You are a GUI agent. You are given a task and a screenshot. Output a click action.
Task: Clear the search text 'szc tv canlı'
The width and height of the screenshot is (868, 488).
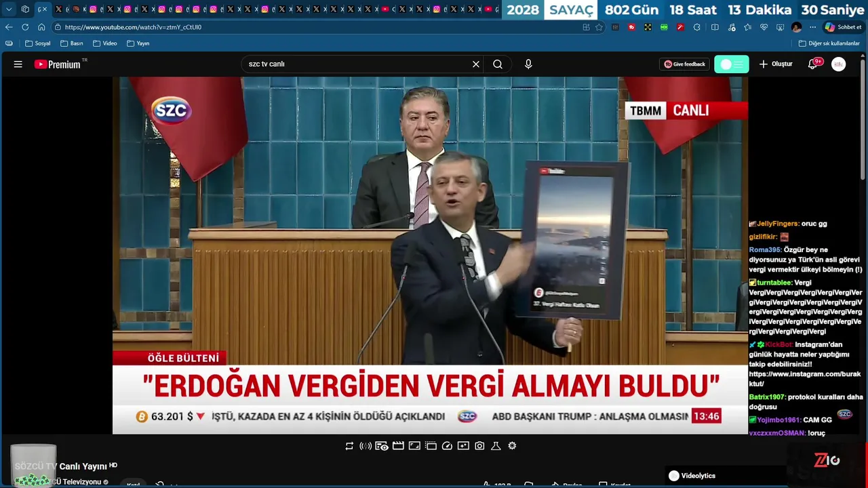[x=476, y=64]
